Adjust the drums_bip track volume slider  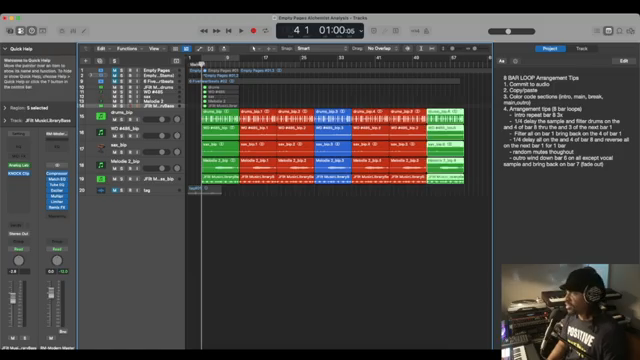coord(156,120)
